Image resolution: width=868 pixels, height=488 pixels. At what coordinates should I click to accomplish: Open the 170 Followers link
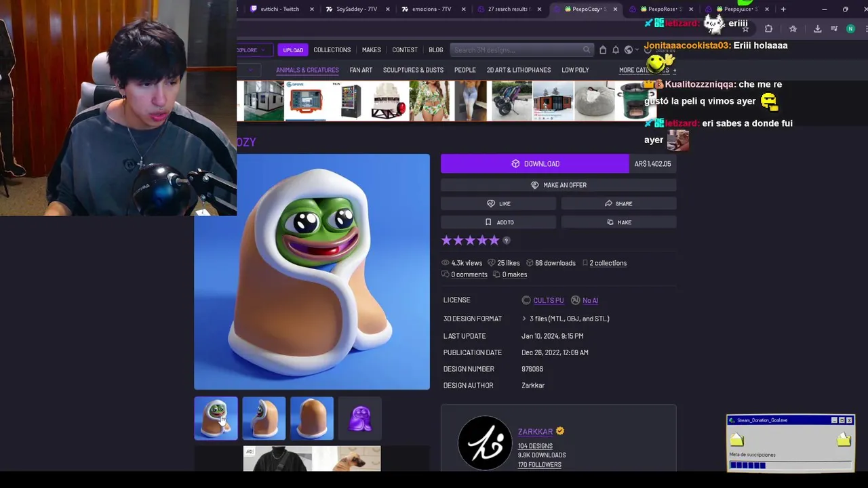[540, 465]
